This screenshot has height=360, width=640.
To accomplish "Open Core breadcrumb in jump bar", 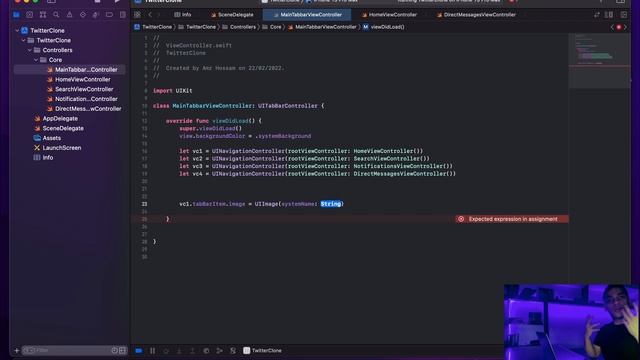I will pos(272,27).
